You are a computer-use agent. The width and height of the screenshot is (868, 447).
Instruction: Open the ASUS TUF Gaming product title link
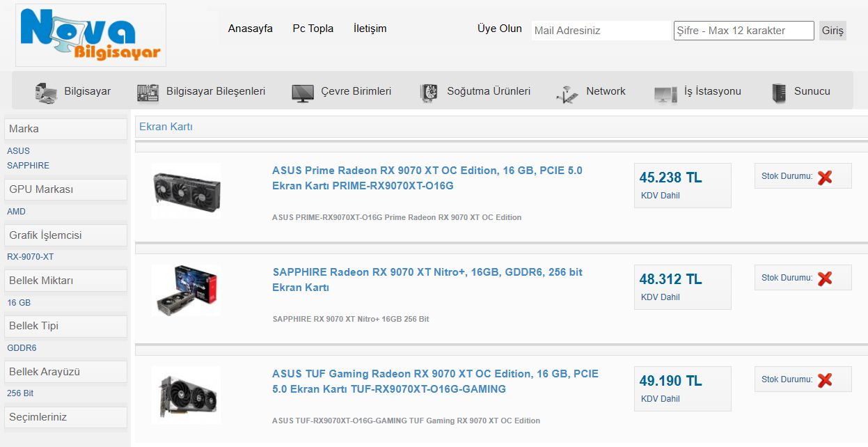[435, 382]
